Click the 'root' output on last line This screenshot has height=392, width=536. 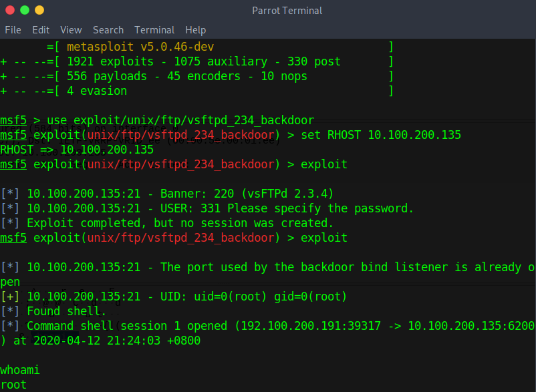coord(13,385)
